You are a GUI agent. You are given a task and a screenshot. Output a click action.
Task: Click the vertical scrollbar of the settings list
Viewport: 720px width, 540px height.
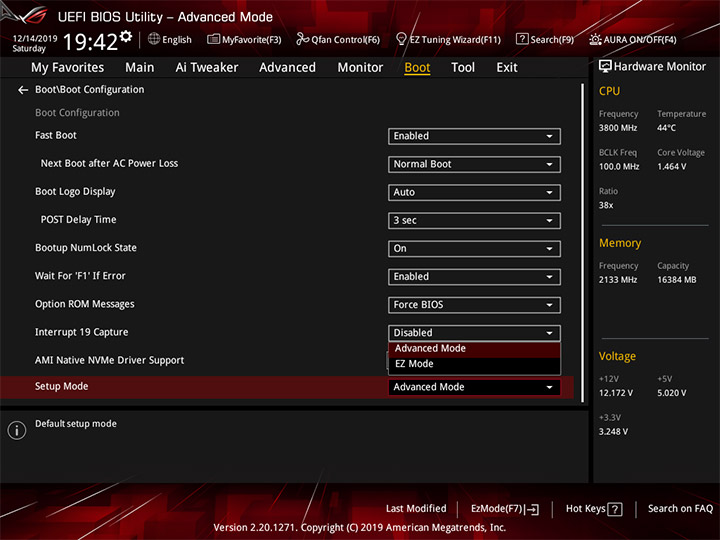coord(582,243)
